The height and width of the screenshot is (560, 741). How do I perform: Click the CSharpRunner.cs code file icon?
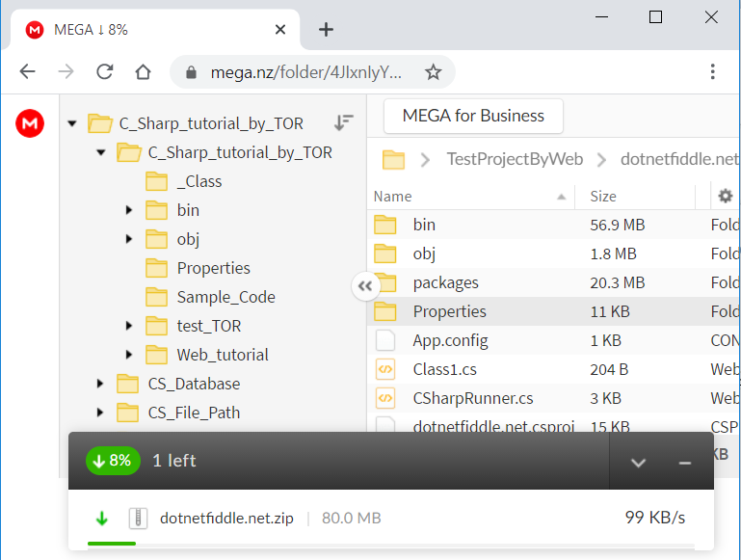tap(385, 398)
